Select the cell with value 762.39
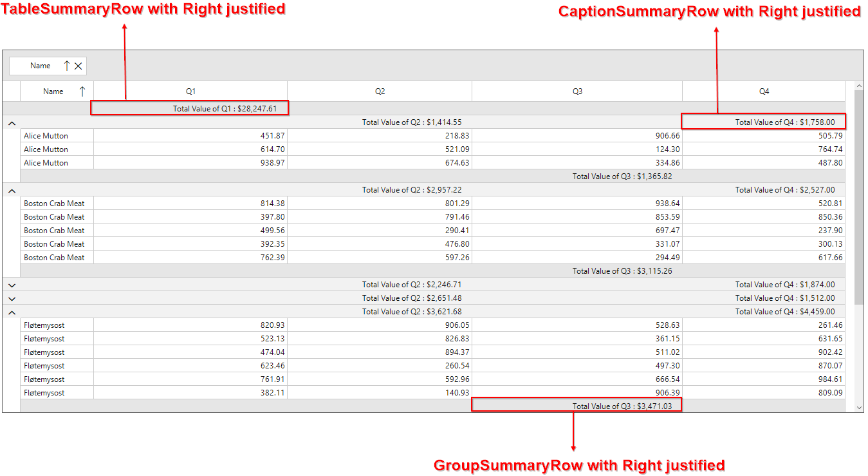The image size is (868, 476). point(190,258)
